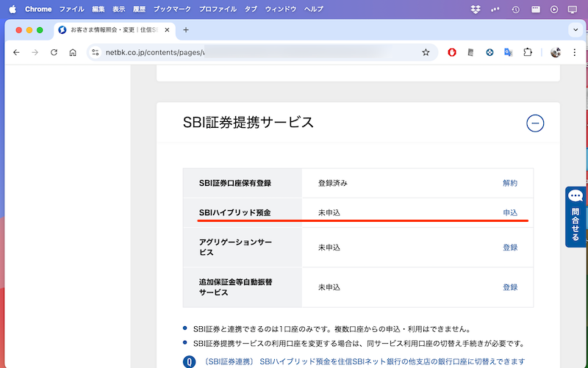Click 登録 for 追加保証金等自動振替サービス
588x368 pixels.
click(509, 287)
